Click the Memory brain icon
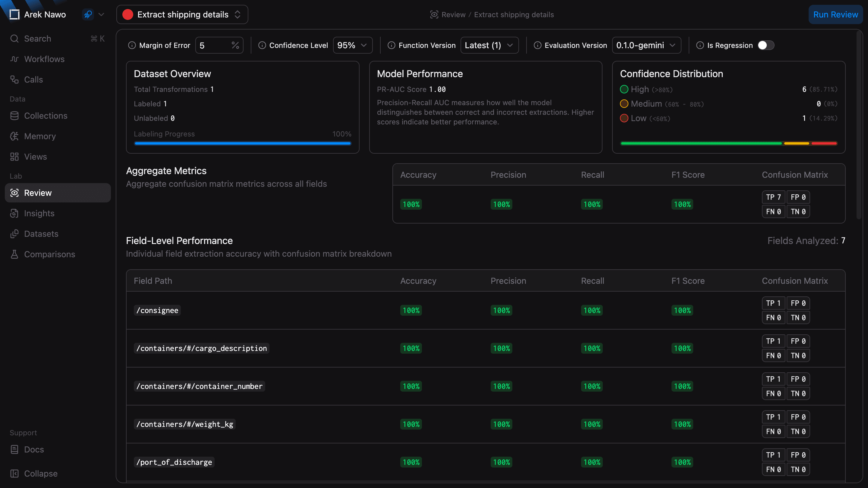Viewport: 868px width, 488px height. click(x=14, y=136)
